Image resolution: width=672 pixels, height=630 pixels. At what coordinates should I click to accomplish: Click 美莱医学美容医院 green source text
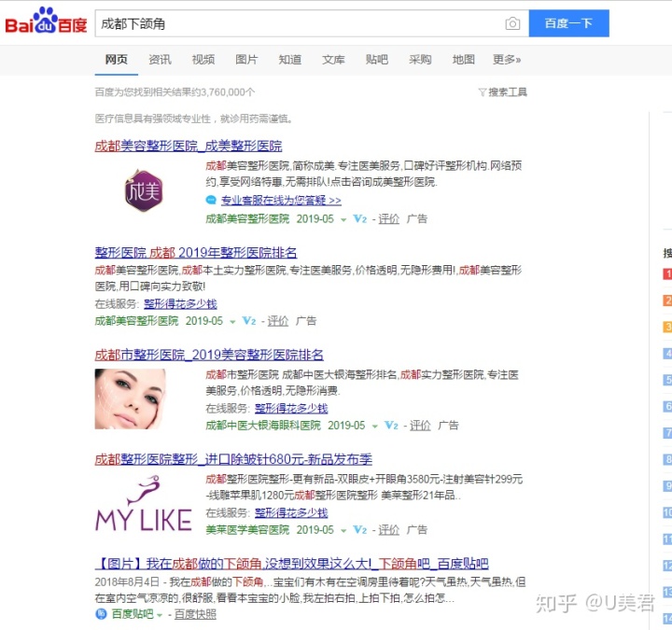(247, 530)
